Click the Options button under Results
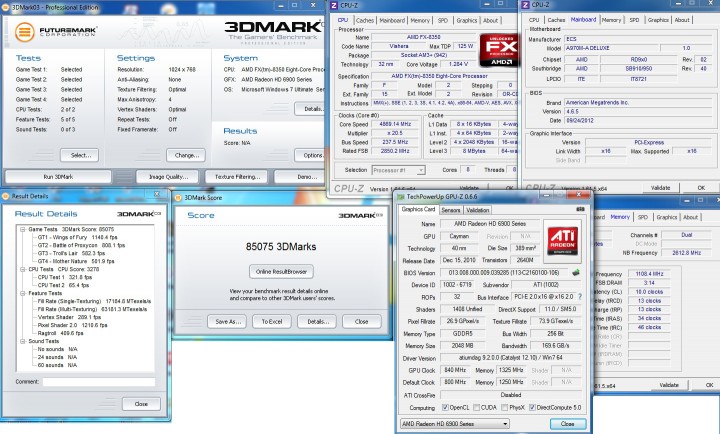 pyautogui.click(x=310, y=155)
